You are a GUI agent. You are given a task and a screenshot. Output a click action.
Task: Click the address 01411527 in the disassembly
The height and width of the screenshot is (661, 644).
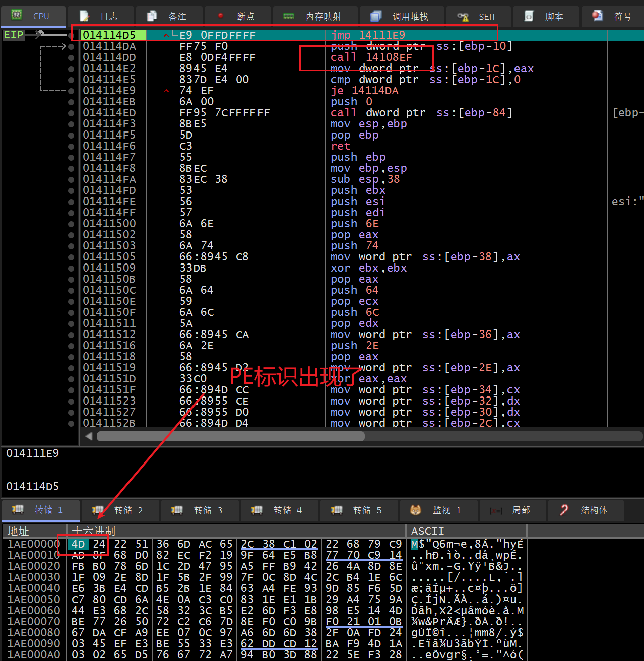click(109, 412)
